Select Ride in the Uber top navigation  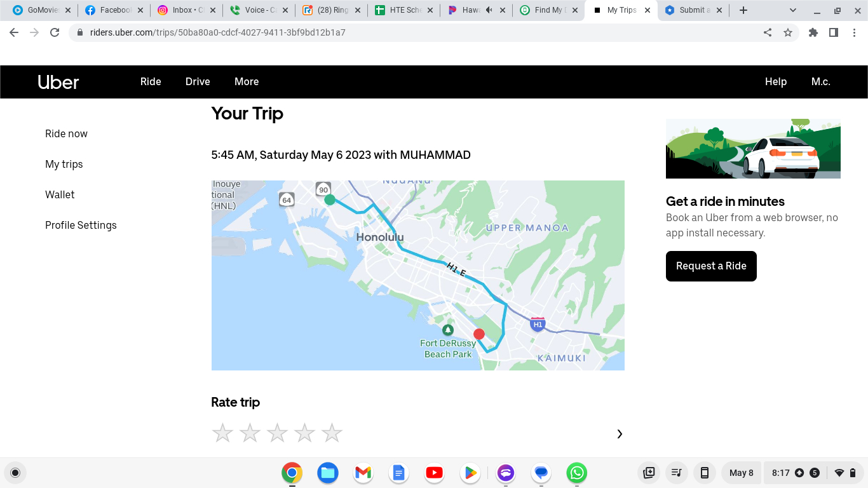click(151, 81)
